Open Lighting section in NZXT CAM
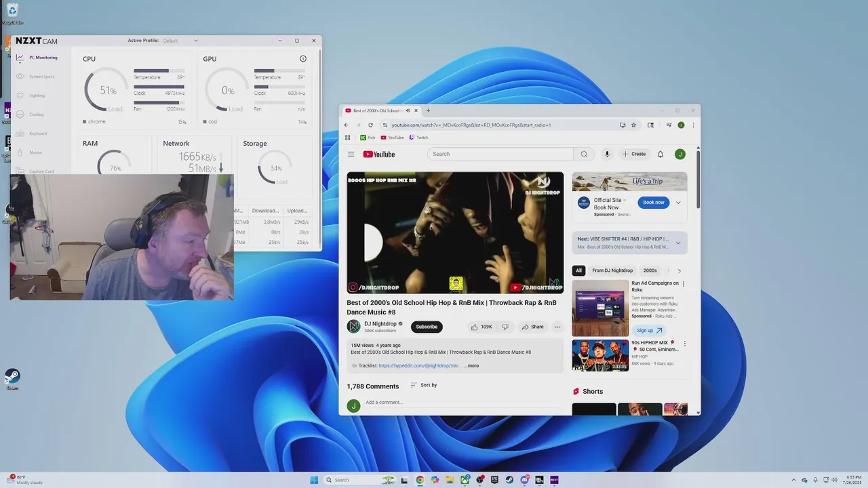The height and width of the screenshot is (488, 868). click(x=31, y=96)
